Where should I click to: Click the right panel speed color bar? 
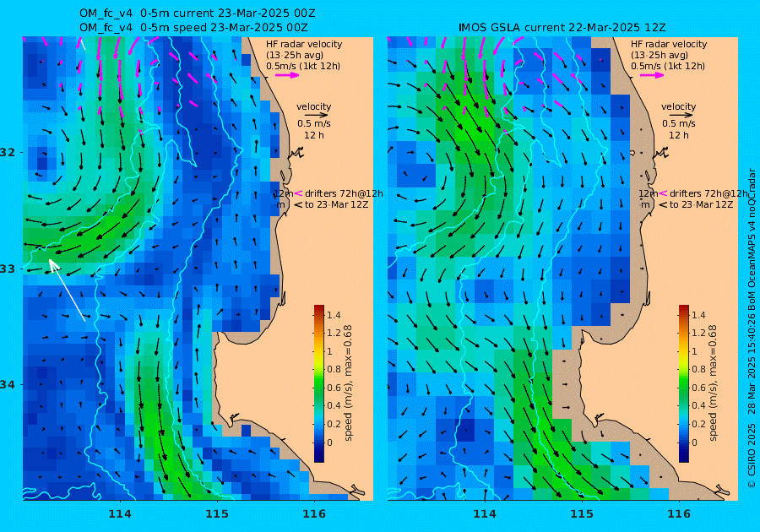point(683,383)
